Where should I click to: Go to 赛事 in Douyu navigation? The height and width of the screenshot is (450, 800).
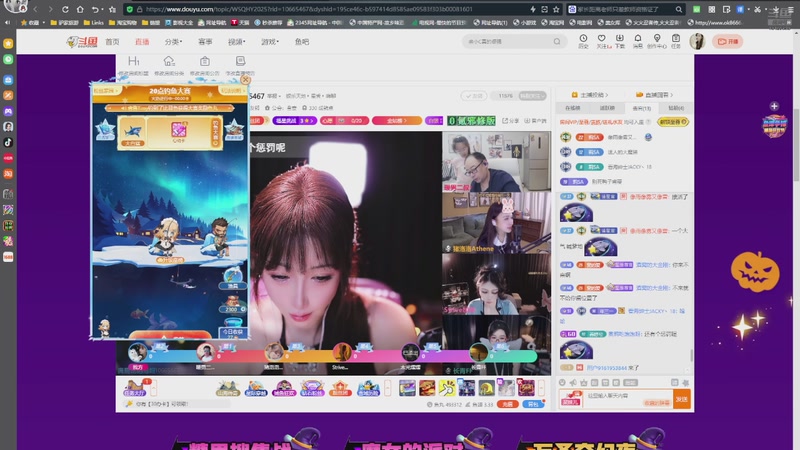[x=205, y=42]
